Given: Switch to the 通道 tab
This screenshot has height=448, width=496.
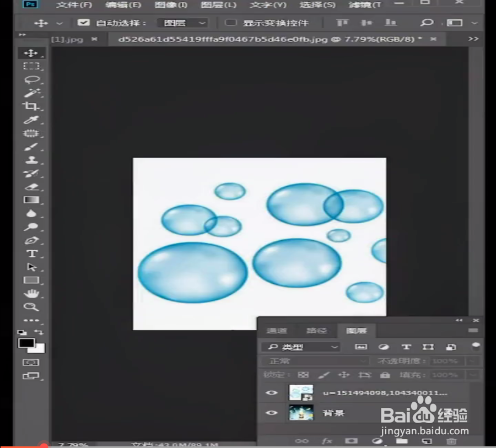Looking at the screenshot, I should [277, 331].
